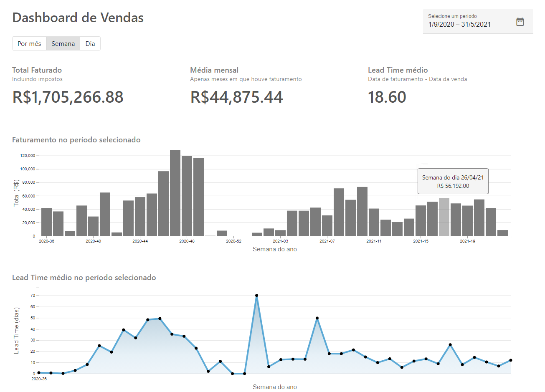Select the 'Por mês' view toggle
Viewport: 545px width, 392px height.
point(29,43)
